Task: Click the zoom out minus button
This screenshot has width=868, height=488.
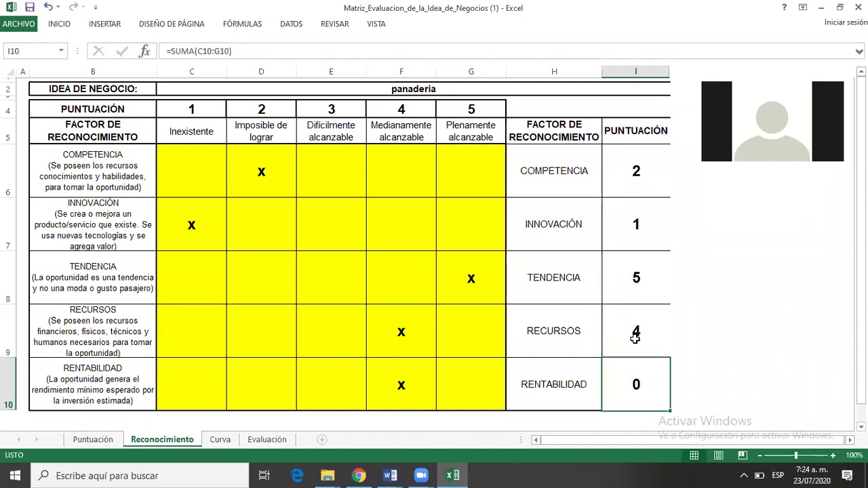Action: coord(759,455)
